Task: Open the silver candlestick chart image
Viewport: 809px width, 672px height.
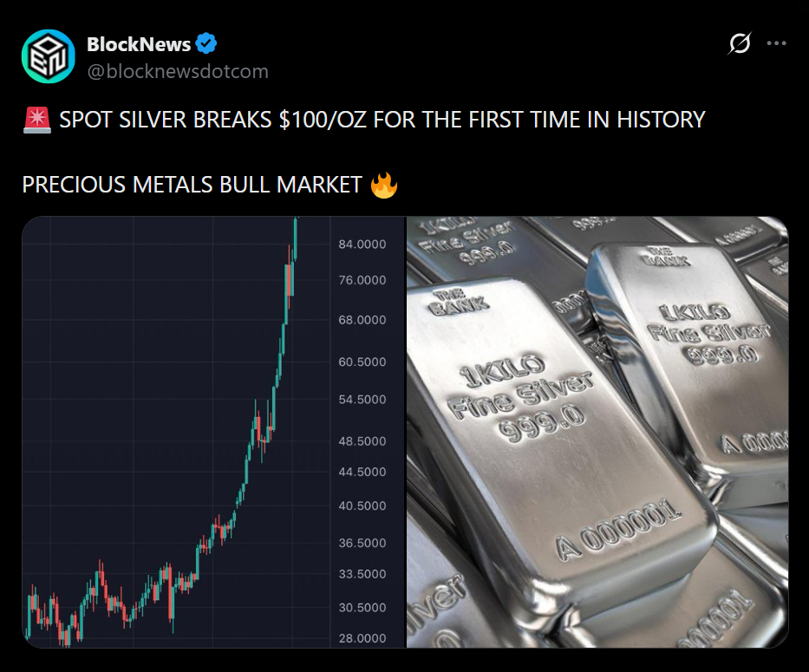Action: (173, 432)
